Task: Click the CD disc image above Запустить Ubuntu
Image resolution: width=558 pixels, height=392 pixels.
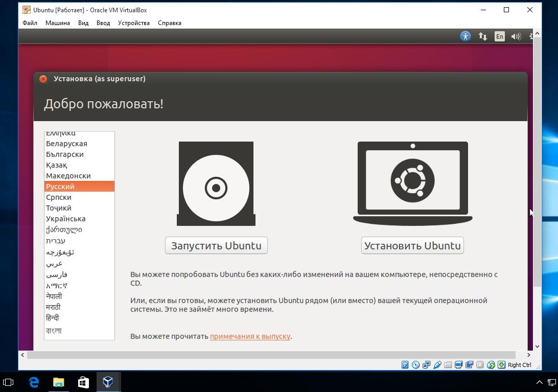Action: [x=216, y=183]
